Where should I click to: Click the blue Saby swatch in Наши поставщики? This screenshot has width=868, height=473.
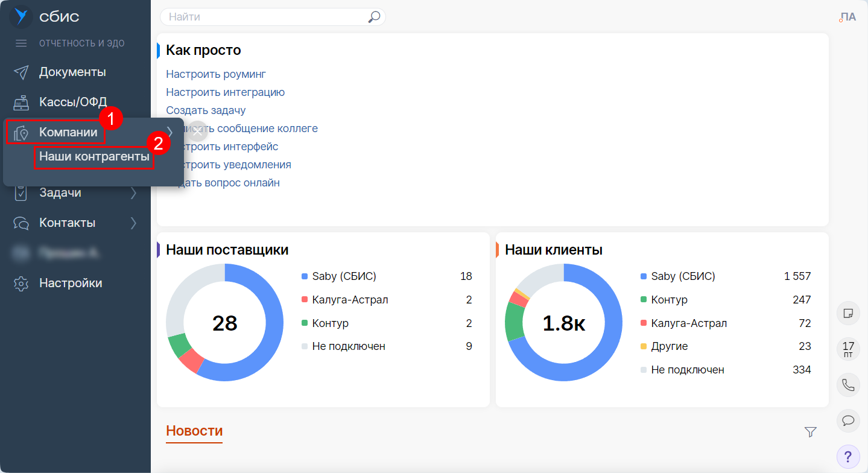(305, 276)
